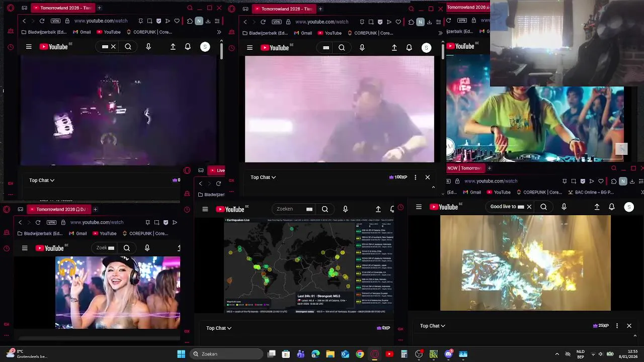
Task: Open File Explorer from taskbar
Action: coord(330,354)
